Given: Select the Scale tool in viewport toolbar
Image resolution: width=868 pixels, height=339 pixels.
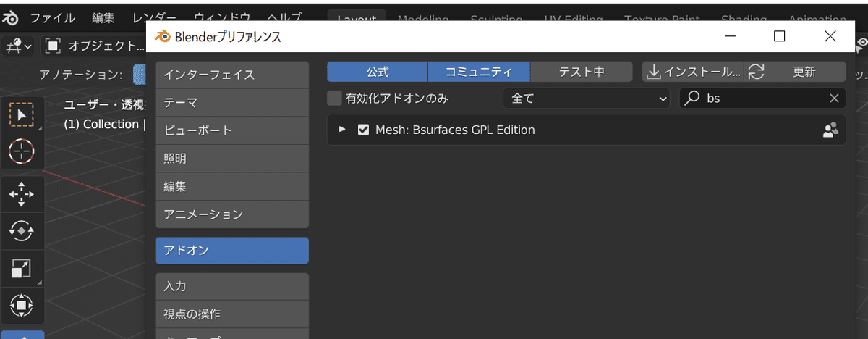Looking at the screenshot, I should [22, 269].
